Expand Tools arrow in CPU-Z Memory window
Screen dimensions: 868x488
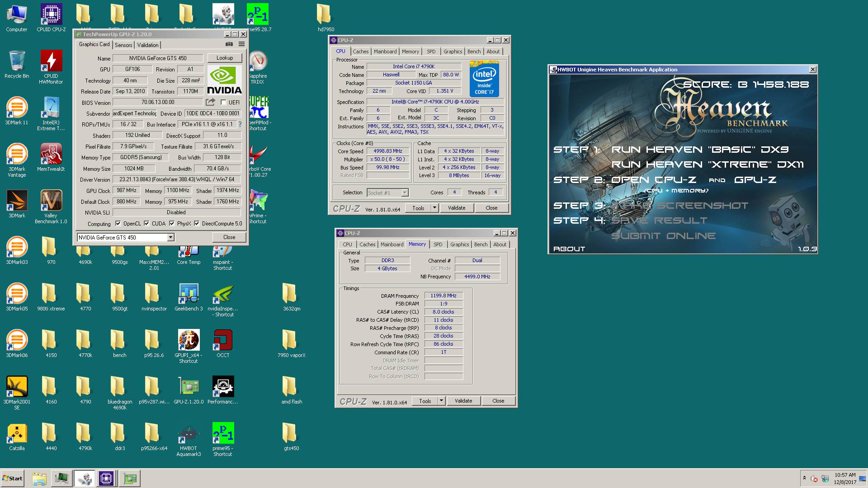[441, 401]
